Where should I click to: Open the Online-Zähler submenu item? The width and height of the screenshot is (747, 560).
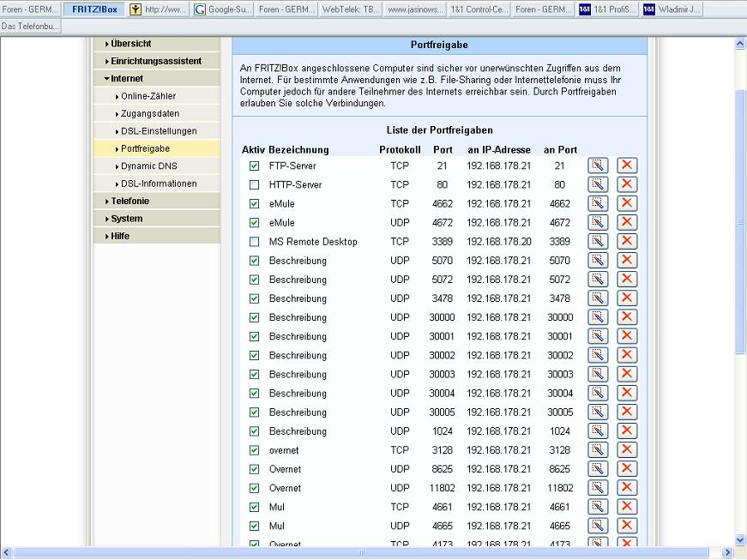click(157, 96)
